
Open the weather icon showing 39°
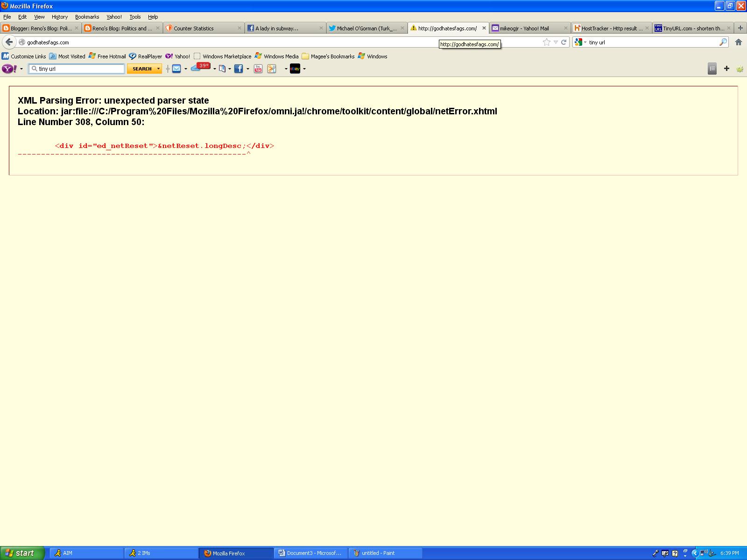201,68
